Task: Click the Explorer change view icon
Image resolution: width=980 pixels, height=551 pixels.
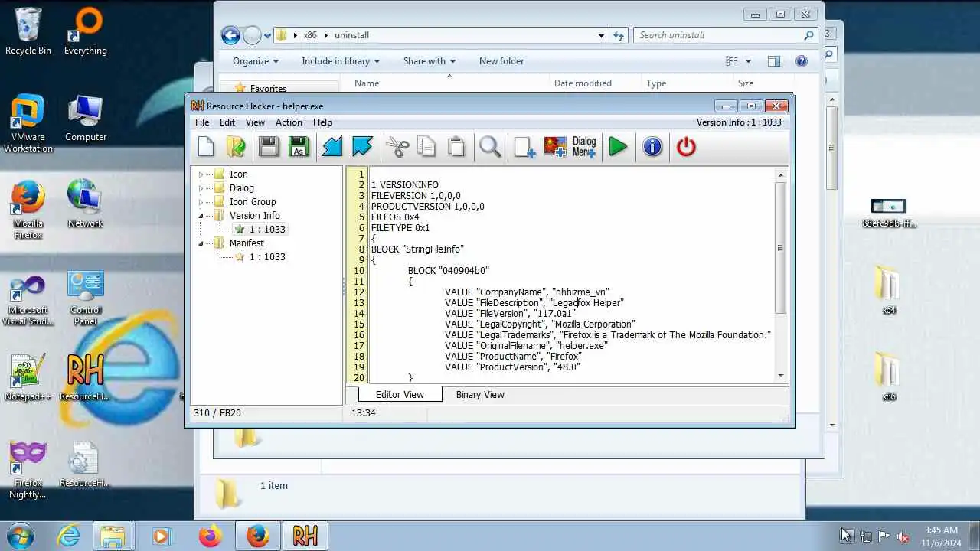Action: pyautogui.click(x=732, y=61)
